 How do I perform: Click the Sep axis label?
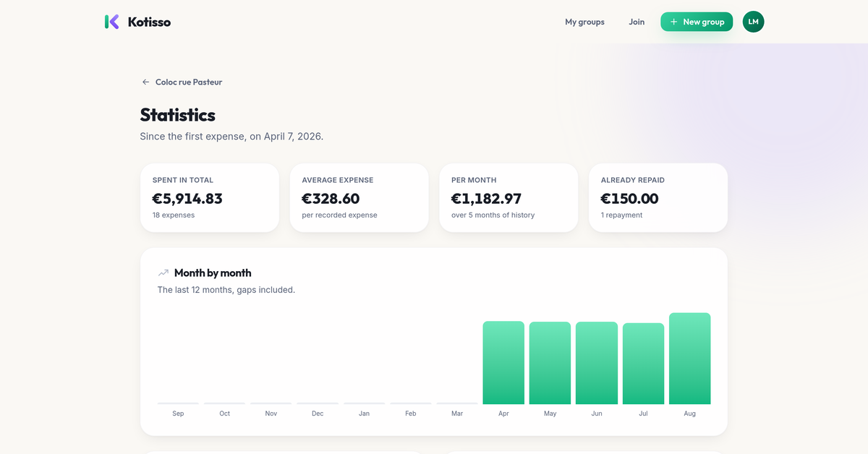click(178, 414)
